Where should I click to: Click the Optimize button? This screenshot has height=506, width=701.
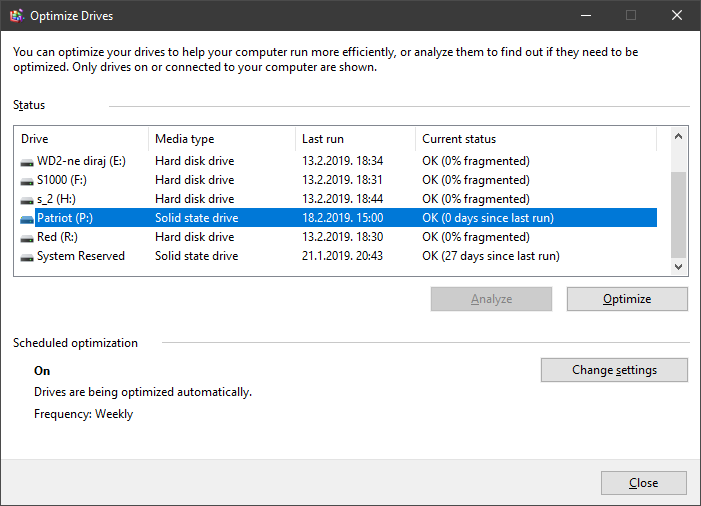click(627, 299)
